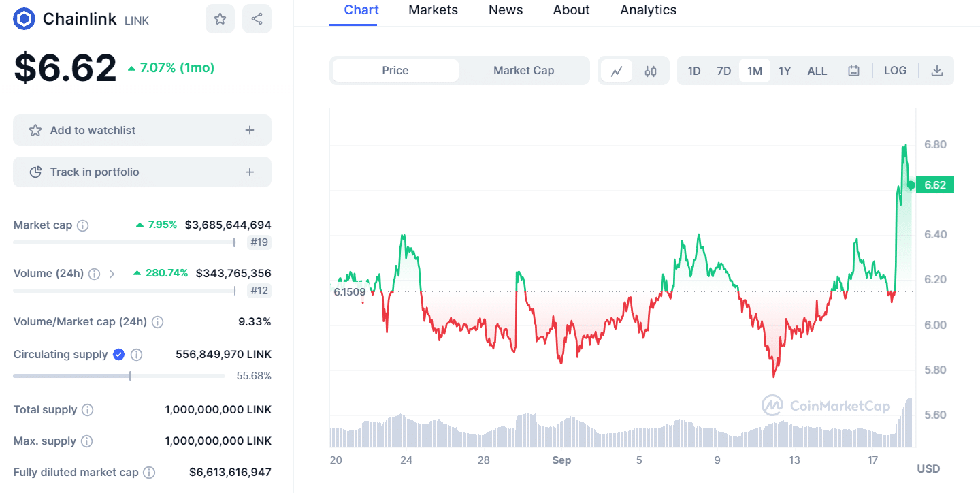Viewport: 980px width, 493px height.
Task: Open the News tab
Action: (506, 10)
